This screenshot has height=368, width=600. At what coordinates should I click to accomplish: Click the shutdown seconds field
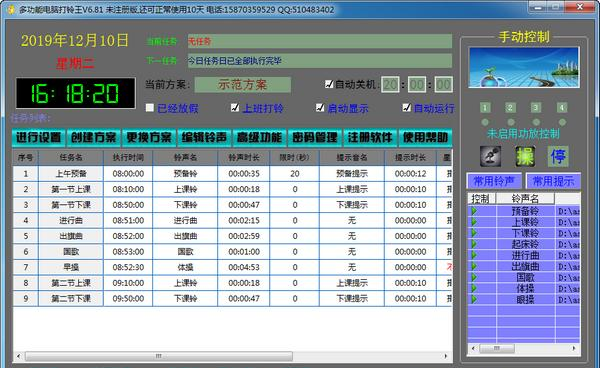443,85
